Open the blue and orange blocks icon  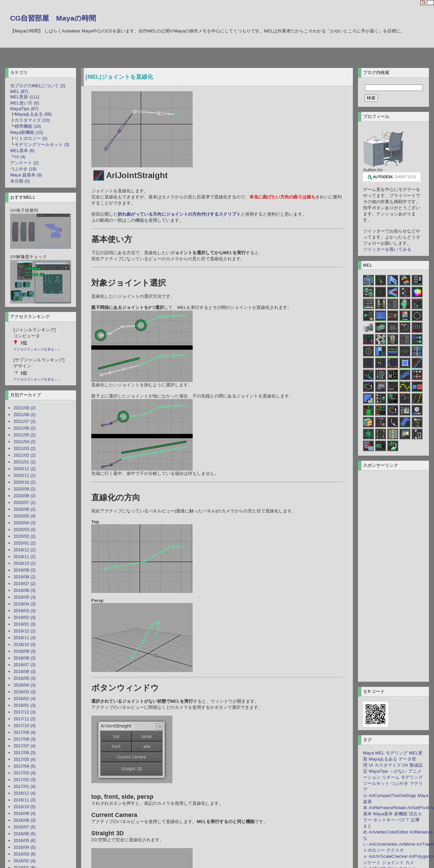pos(368,399)
